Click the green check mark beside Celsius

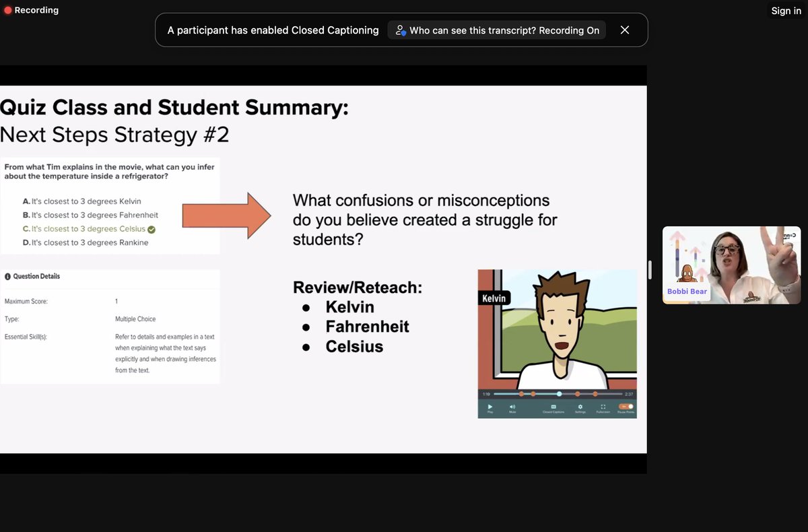pos(151,230)
